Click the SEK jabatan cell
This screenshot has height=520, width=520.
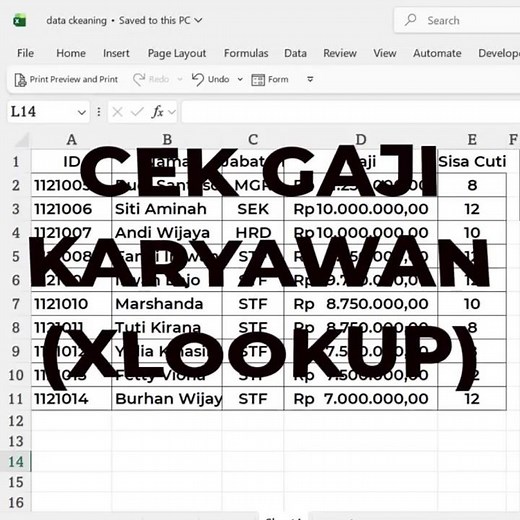click(x=253, y=209)
